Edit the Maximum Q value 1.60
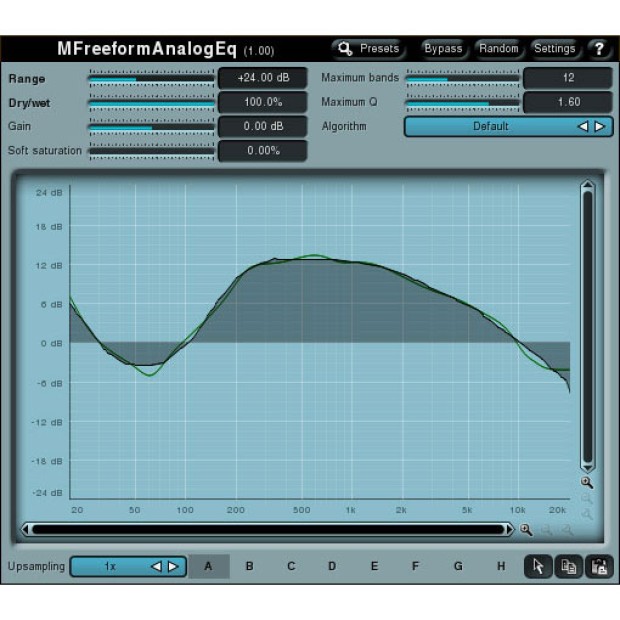This screenshot has width=620, height=620. 568,102
